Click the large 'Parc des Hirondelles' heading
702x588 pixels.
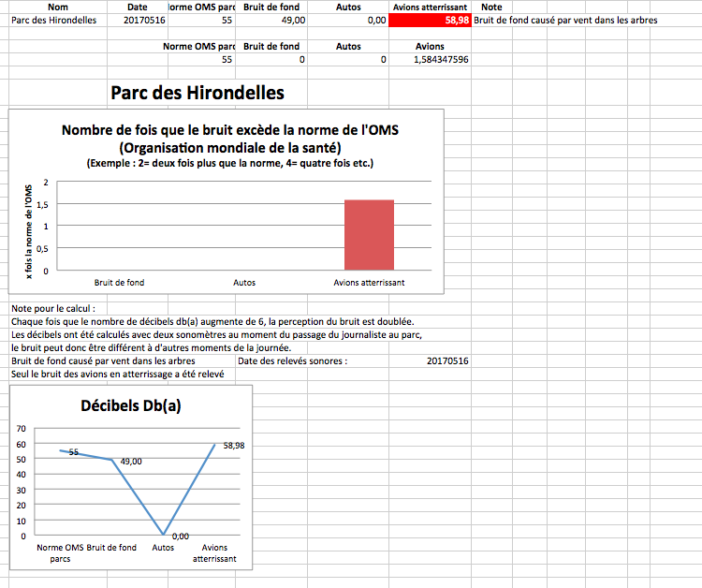coord(197,93)
